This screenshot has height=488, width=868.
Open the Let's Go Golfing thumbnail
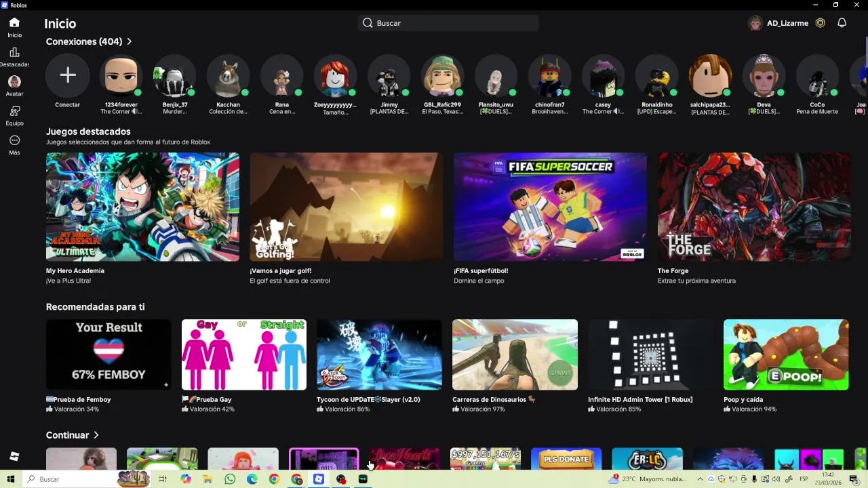pyautogui.click(x=347, y=207)
